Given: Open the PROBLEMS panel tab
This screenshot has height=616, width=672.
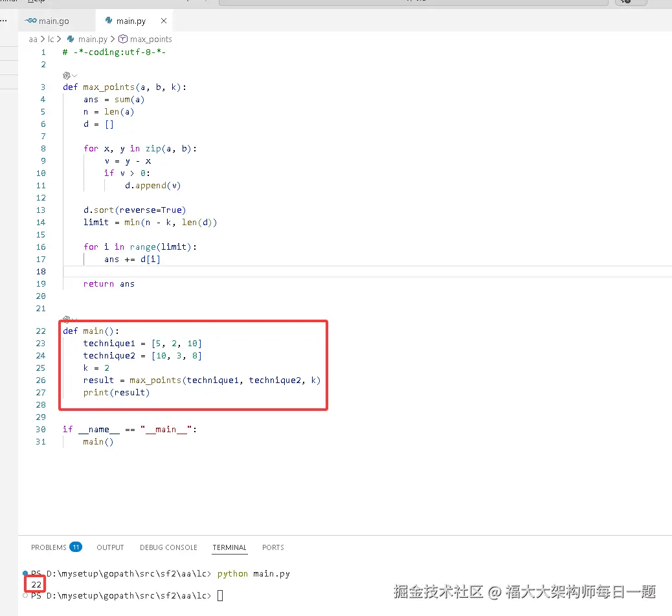Looking at the screenshot, I should pyautogui.click(x=49, y=547).
